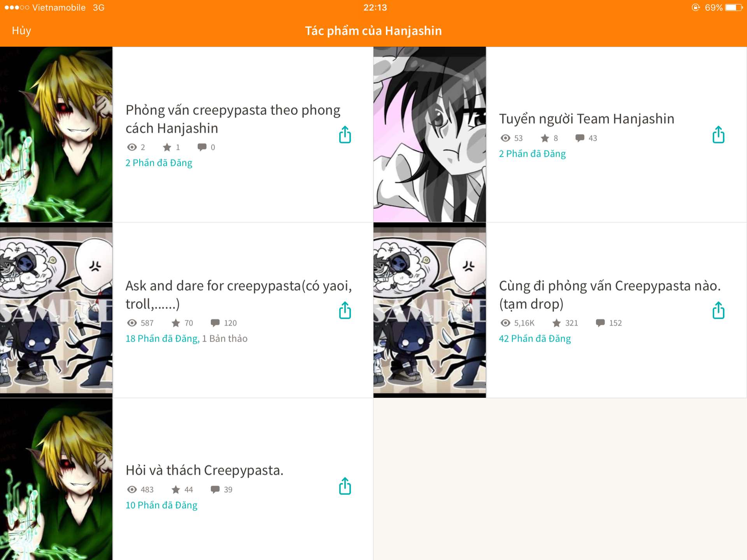Viewport: 747px width, 560px height.
Task: Open Ask and dare for creepypasta title
Action: click(238, 295)
